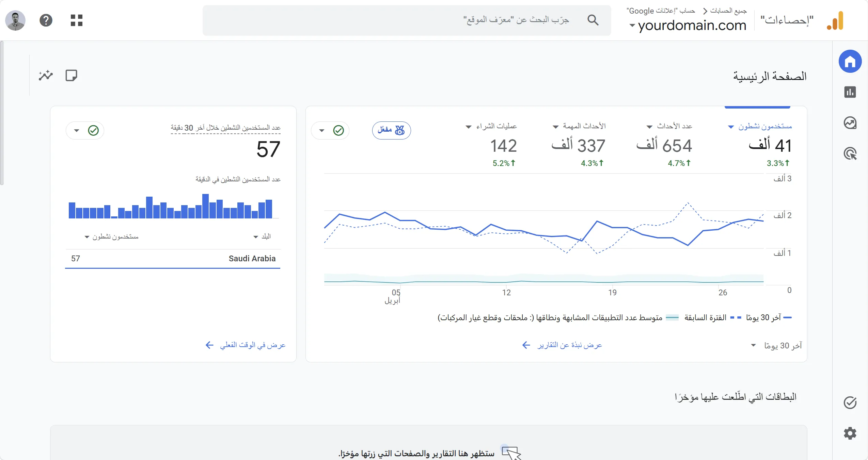Open the Home icon in the sidebar
The image size is (868, 460).
[x=850, y=62]
